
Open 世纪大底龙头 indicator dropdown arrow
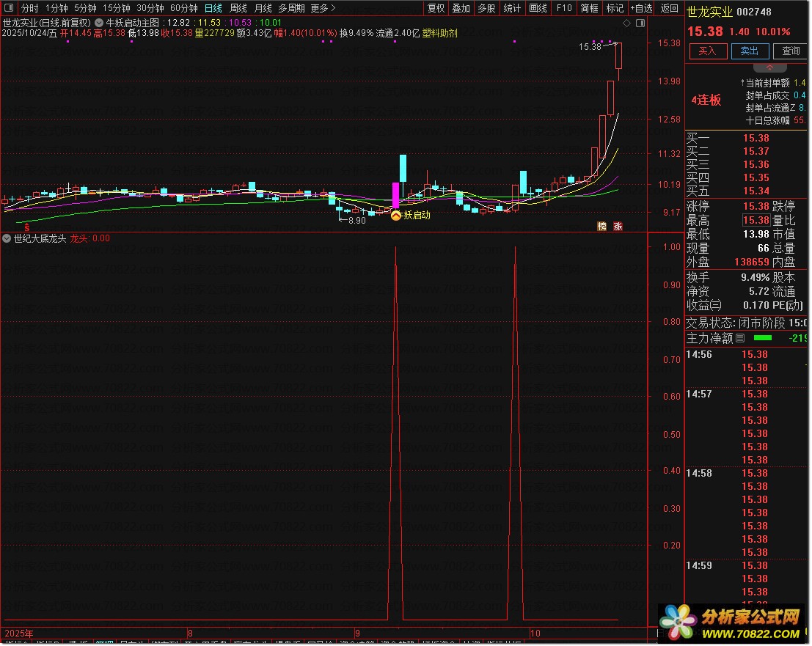coord(7,238)
